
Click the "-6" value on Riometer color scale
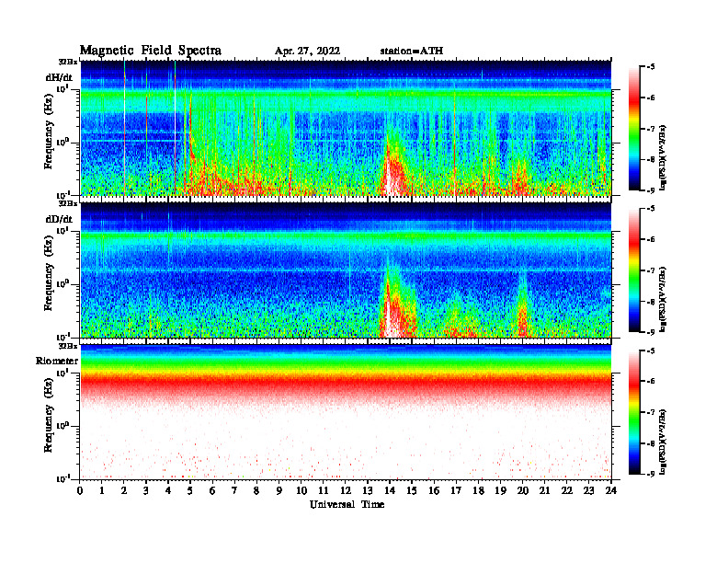(651, 382)
